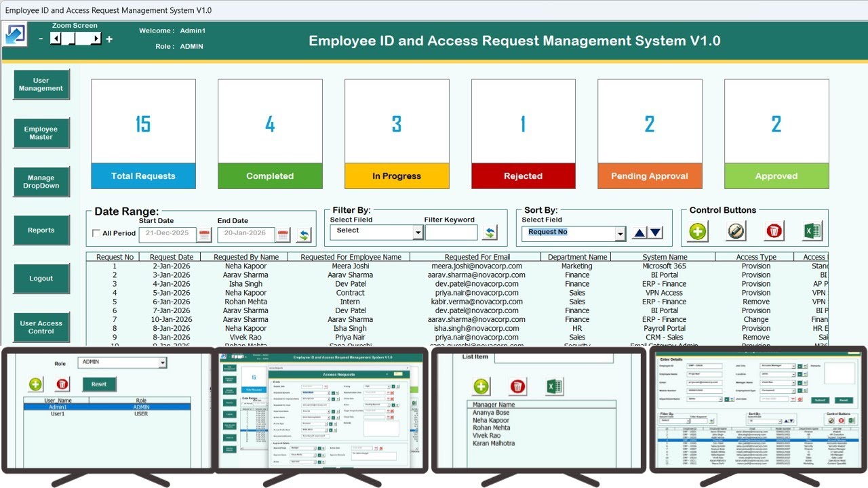This screenshot has height=488, width=868.
Task: Select request 2 row dated 3-Jan-2026
Action: pyautogui.click(x=458, y=275)
